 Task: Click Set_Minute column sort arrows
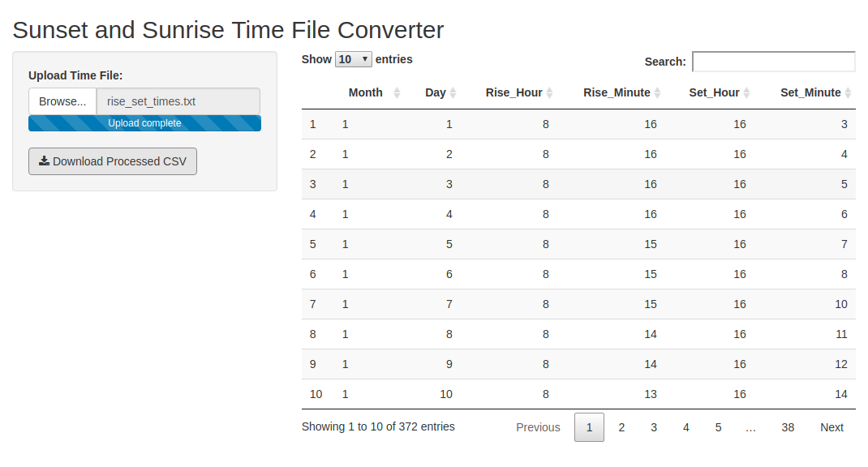click(x=848, y=93)
